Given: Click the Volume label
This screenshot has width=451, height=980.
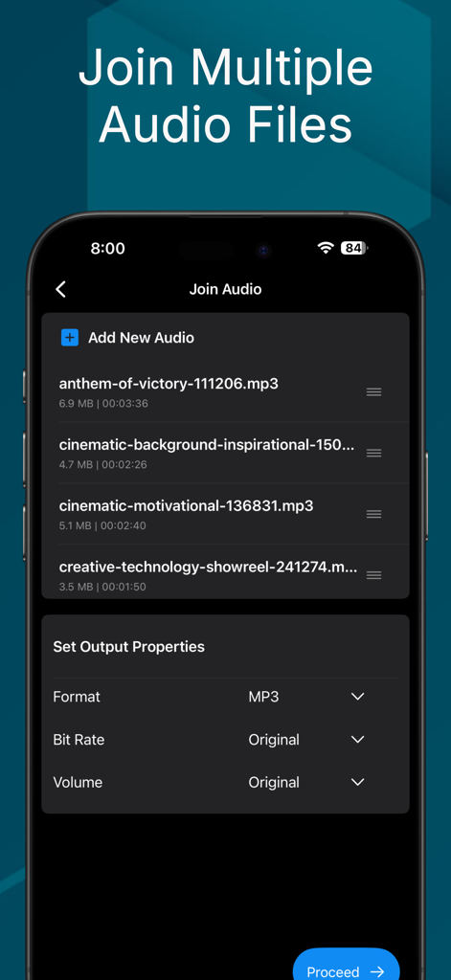Looking at the screenshot, I should point(78,783).
